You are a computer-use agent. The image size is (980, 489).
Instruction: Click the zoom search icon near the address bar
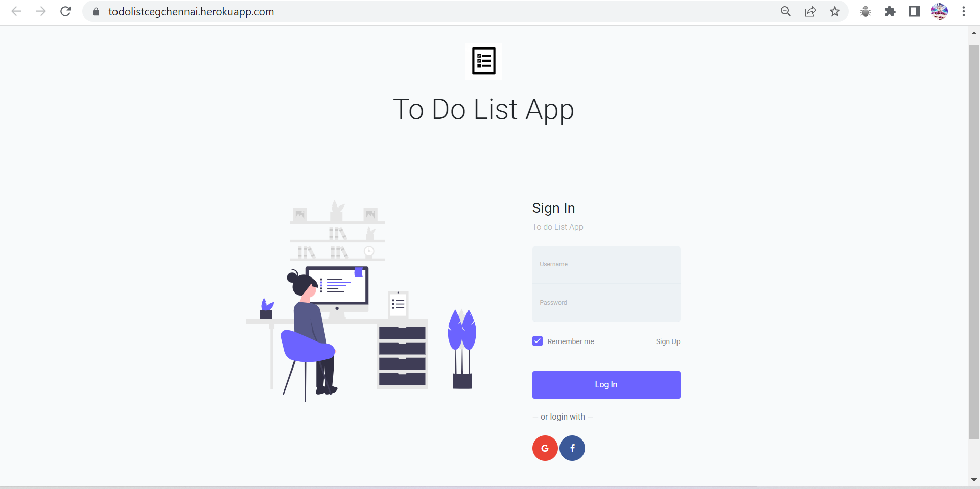tap(785, 11)
